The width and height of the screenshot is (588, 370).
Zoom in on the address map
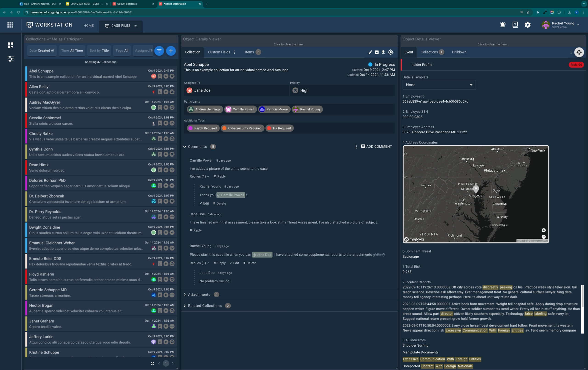point(544,230)
